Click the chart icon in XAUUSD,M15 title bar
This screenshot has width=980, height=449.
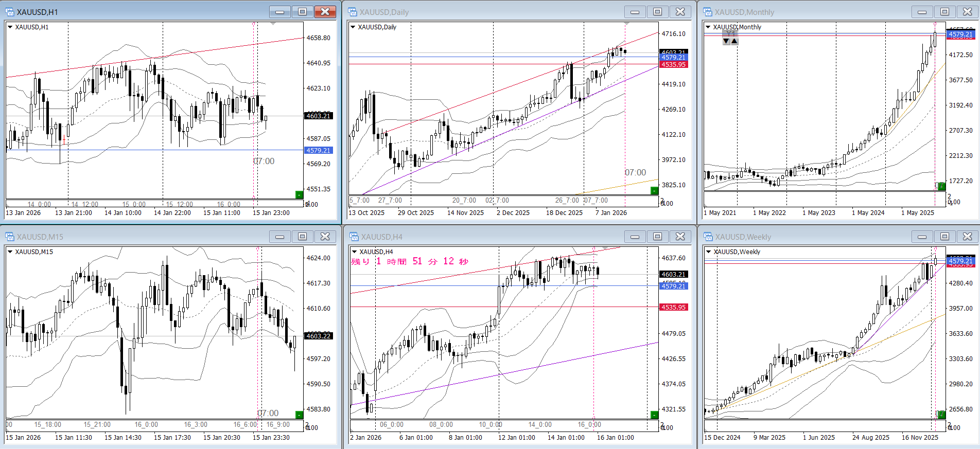10,237
